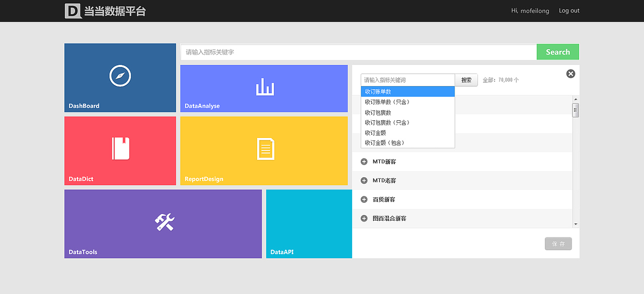Click the 当当数据平台 title text
This screenshot has width=644, height=294.
(x=115, y=11)
